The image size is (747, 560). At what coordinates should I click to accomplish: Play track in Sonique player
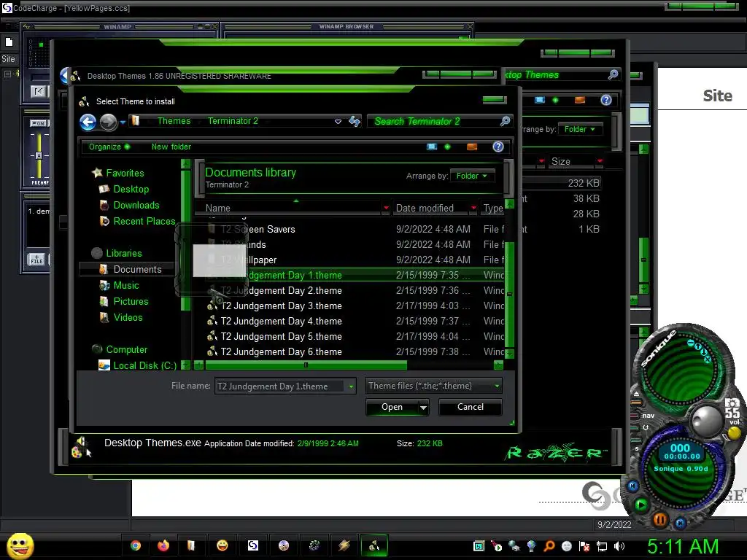641,505
